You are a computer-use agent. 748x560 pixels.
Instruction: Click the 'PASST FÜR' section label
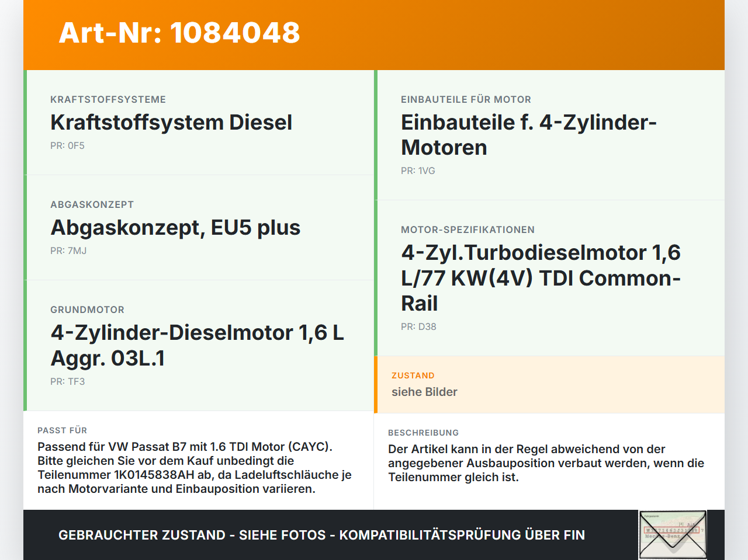pos(62,430)
